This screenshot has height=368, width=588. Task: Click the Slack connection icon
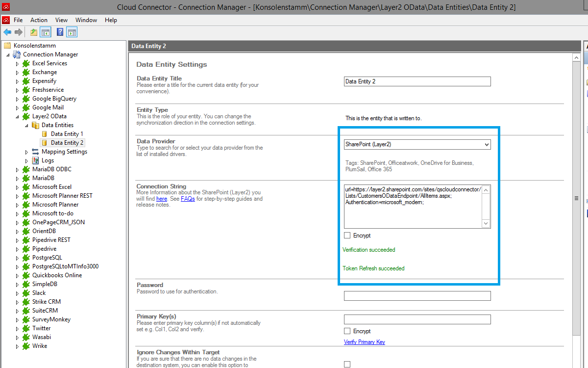(26, 293)
